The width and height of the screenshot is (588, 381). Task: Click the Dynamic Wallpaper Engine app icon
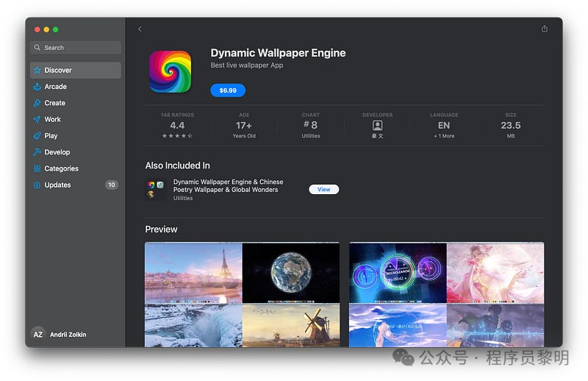coord(171,71)
